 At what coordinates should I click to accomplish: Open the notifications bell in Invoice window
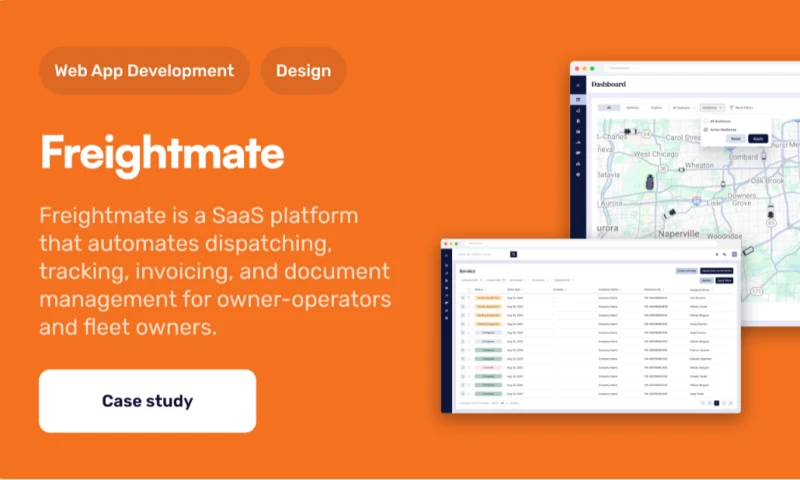(x=717, y=254)
